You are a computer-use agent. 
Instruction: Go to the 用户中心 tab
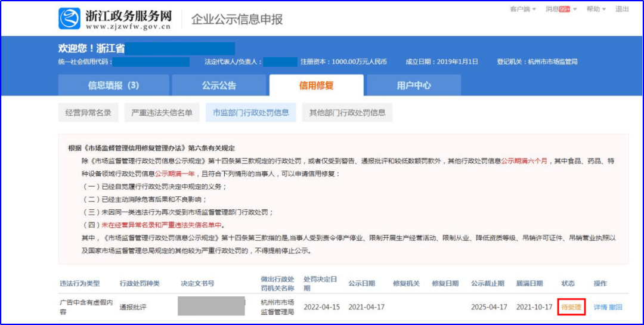(x=414, y=85)
